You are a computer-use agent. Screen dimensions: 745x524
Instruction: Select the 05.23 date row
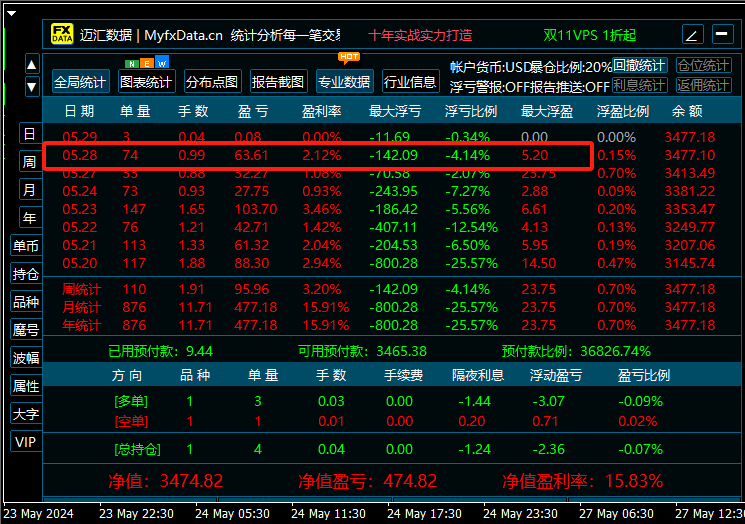(390, 210)
